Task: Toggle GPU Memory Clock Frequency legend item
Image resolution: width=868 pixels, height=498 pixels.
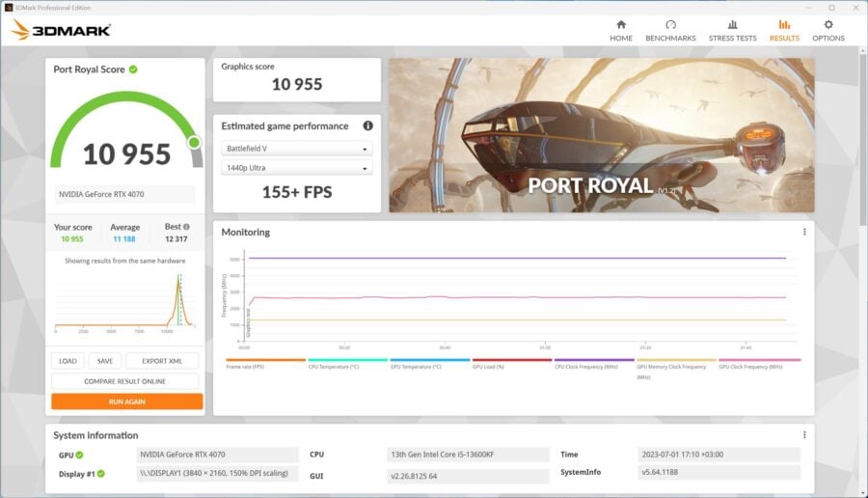Action: pyautogui.click(x=676, y=369)
